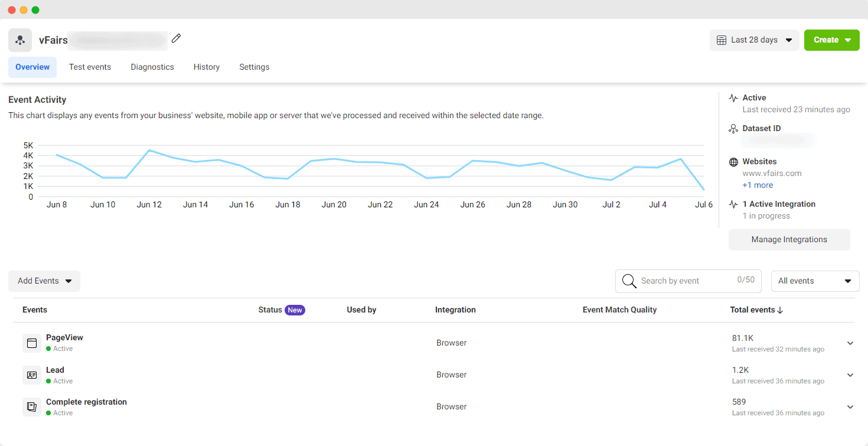Click the Manage Integrations button
The height and width of the screenshot is (446, 868).
789,239
